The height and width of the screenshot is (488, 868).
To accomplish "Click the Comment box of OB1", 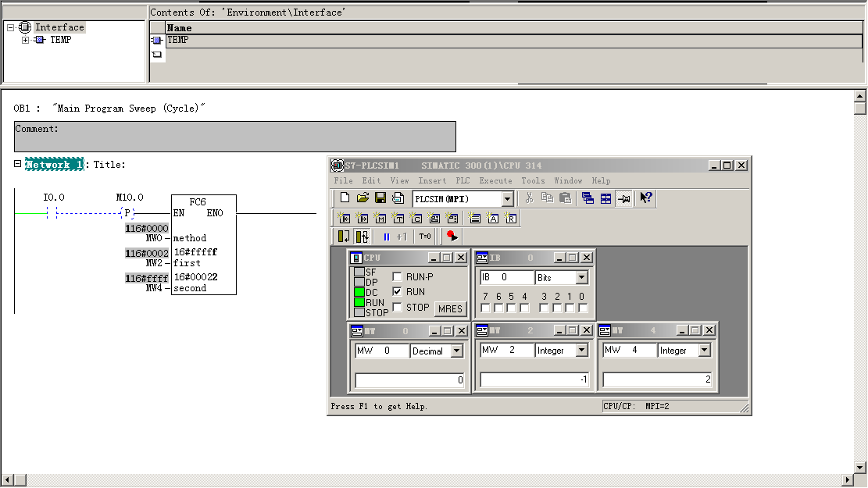I will click(x=234, y=137).
